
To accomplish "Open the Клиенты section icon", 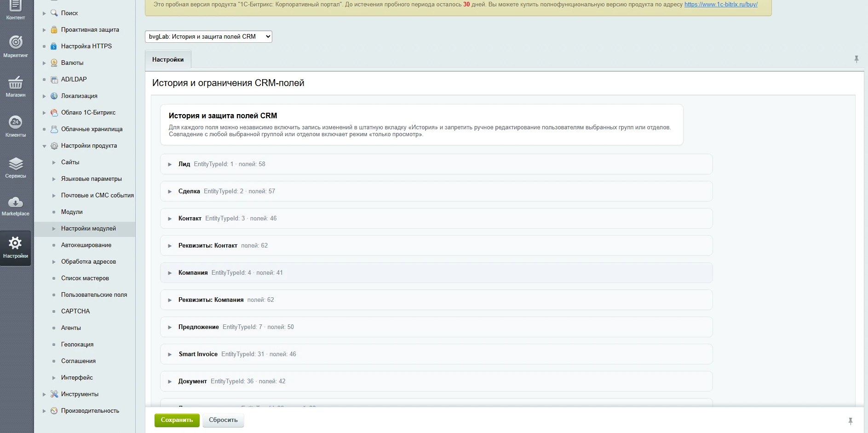I will tap(16, 122).
